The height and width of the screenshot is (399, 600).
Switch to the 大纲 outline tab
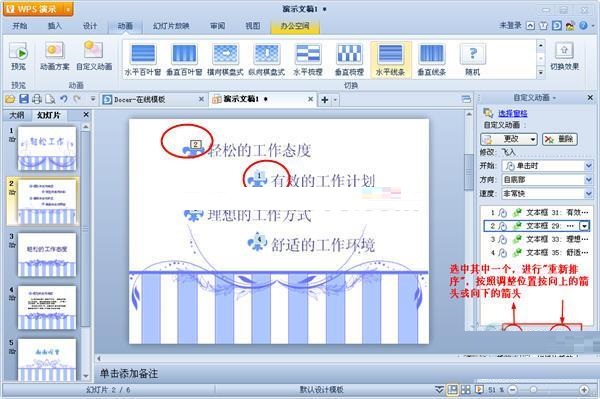coord(16,115)
